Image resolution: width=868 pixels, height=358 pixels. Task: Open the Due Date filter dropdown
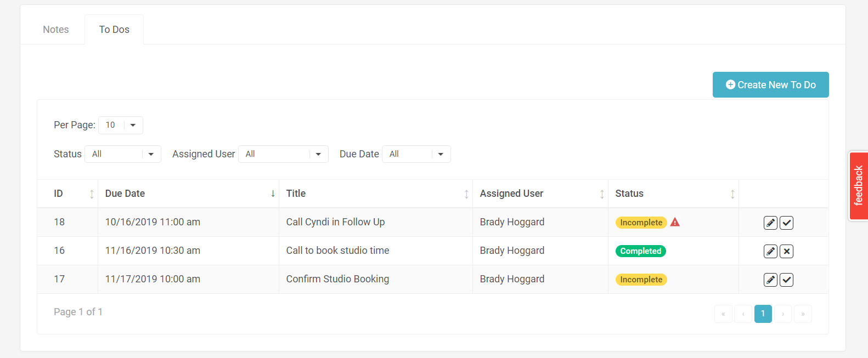[416, 154]
